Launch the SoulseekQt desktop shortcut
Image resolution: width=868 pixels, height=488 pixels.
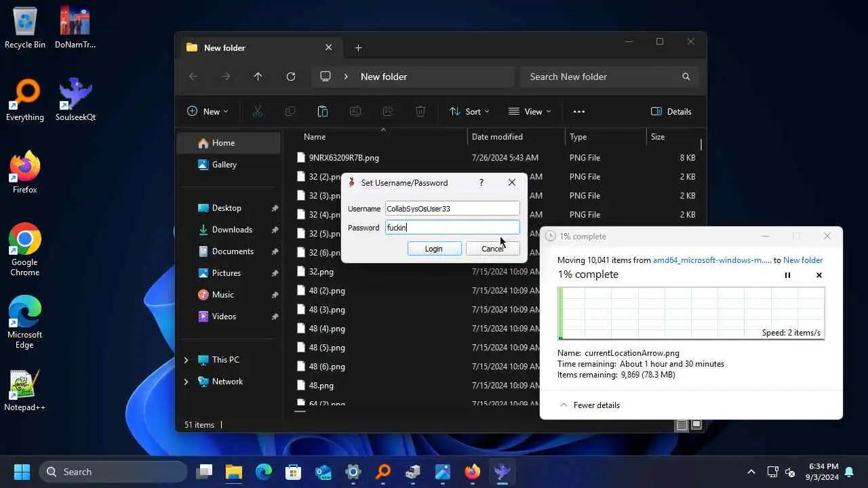click(75, 100)
